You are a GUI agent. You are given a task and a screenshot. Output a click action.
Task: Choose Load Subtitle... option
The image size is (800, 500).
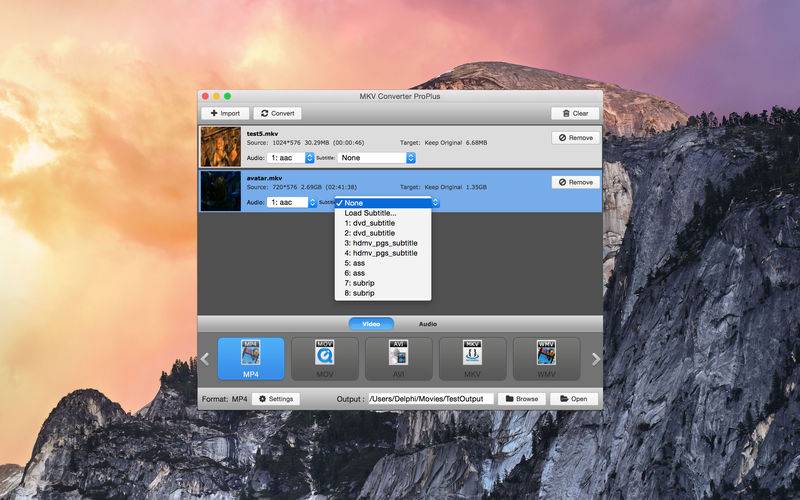(x=383, y=213)
